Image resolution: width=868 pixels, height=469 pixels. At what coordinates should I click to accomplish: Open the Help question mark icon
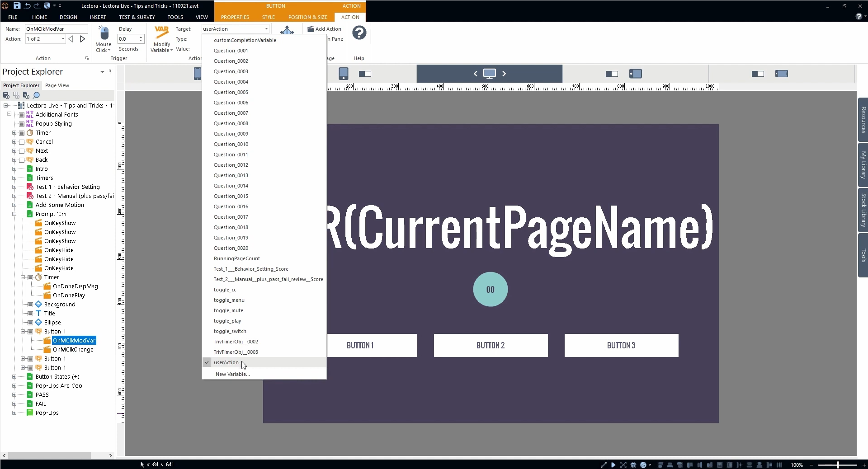click(359, 33)
